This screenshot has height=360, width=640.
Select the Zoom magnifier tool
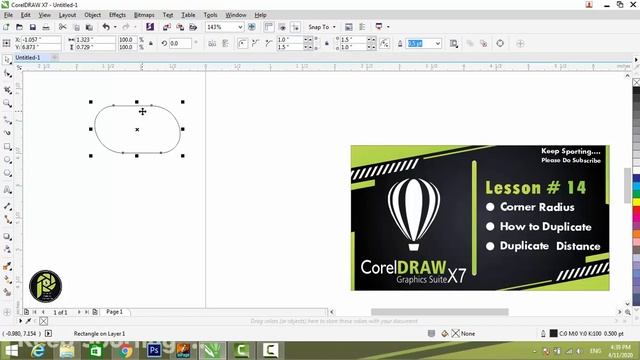(7, 103)
